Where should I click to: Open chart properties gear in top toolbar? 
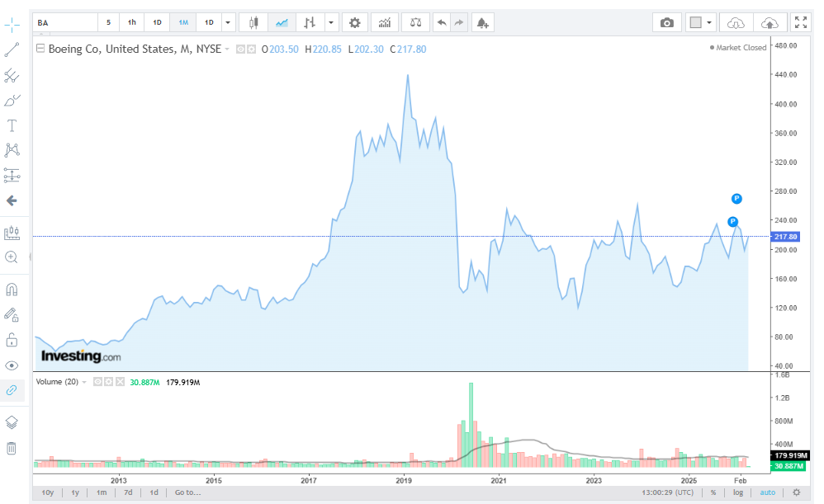354,22
